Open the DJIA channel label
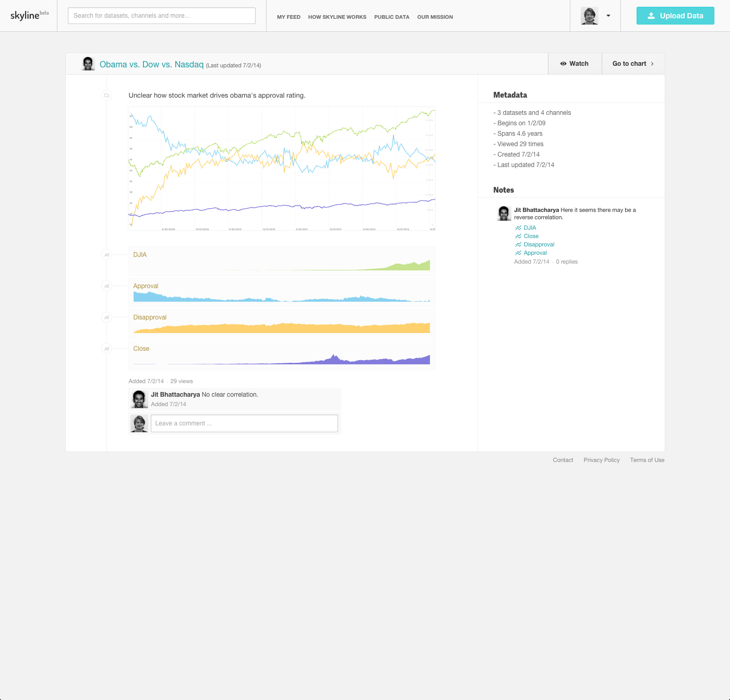The image size is (730, 700). (140, 255)
